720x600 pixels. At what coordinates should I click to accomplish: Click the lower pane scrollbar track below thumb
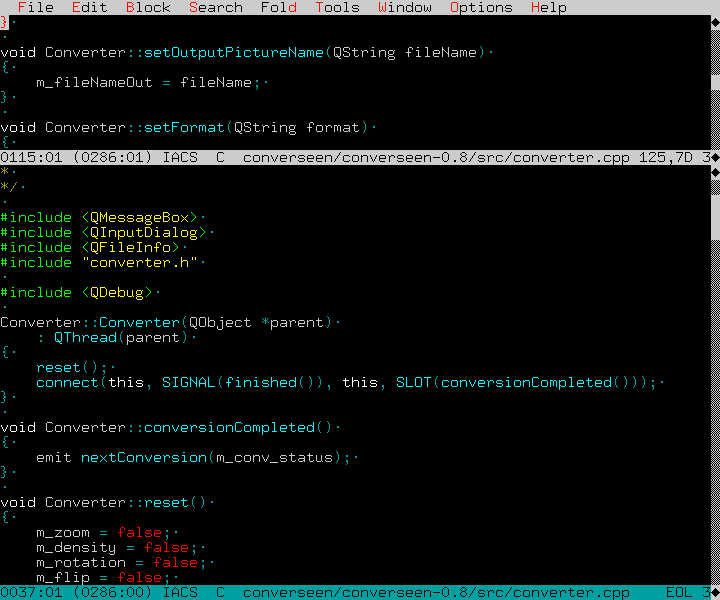715,413
